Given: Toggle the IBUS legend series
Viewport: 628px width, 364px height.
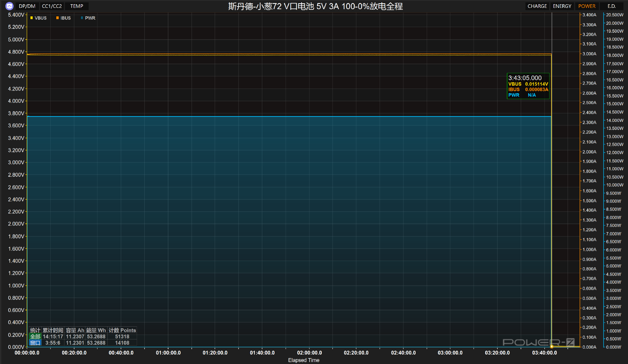Looking at the screenshot, I should tap(63, 18).
